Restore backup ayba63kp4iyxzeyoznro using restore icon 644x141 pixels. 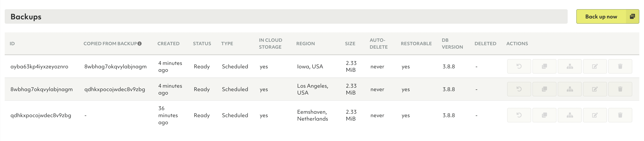[519, 66]
